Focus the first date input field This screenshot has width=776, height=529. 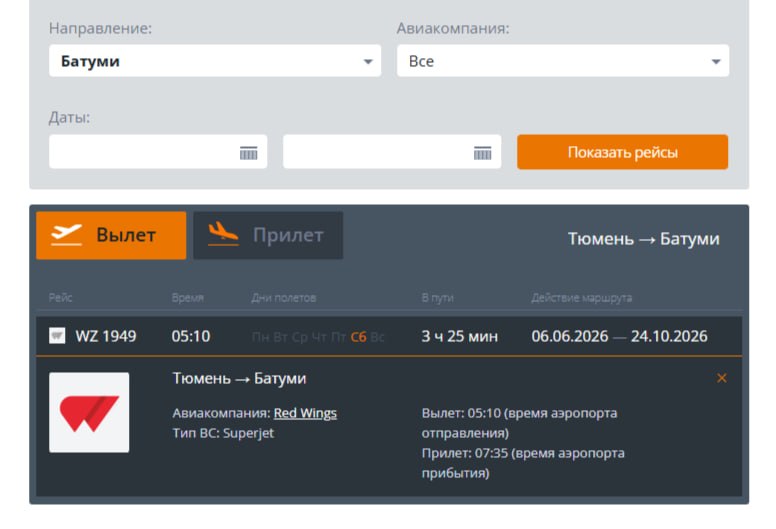tap(158, 152)
